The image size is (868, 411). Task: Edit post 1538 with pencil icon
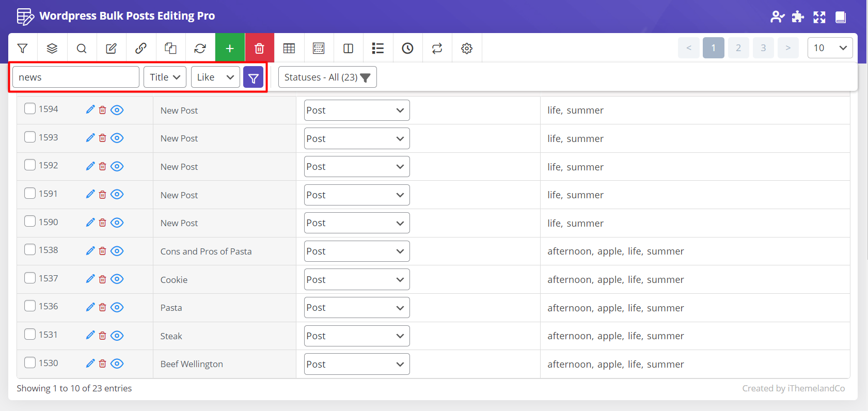[x=90, y=250]
